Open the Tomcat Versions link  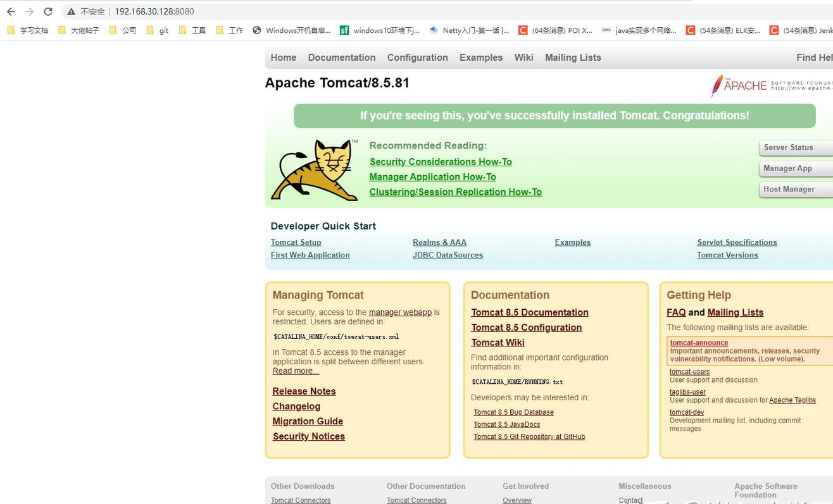728,255
